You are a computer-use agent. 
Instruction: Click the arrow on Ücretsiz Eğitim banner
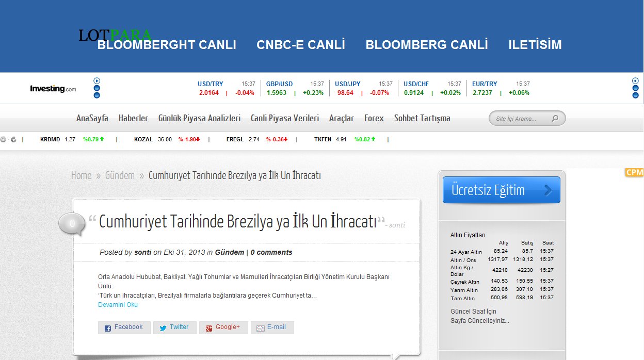tap(548, 191)
